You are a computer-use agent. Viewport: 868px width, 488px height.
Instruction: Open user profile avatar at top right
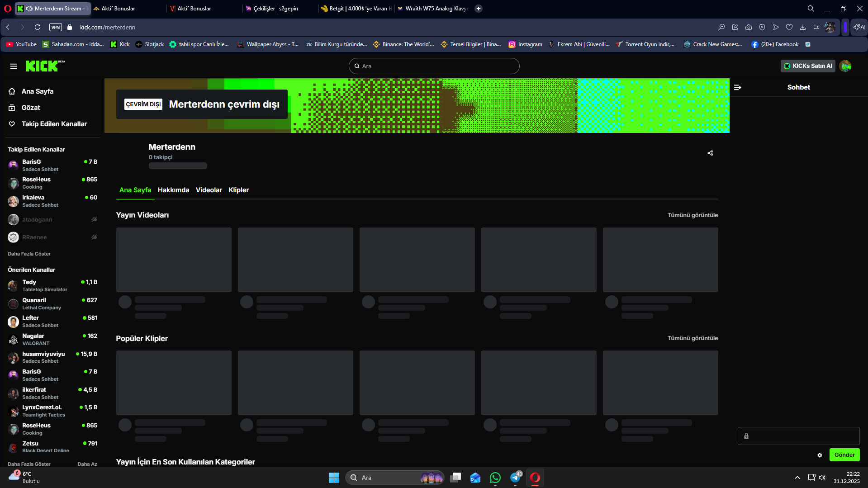tap(845, 66)
